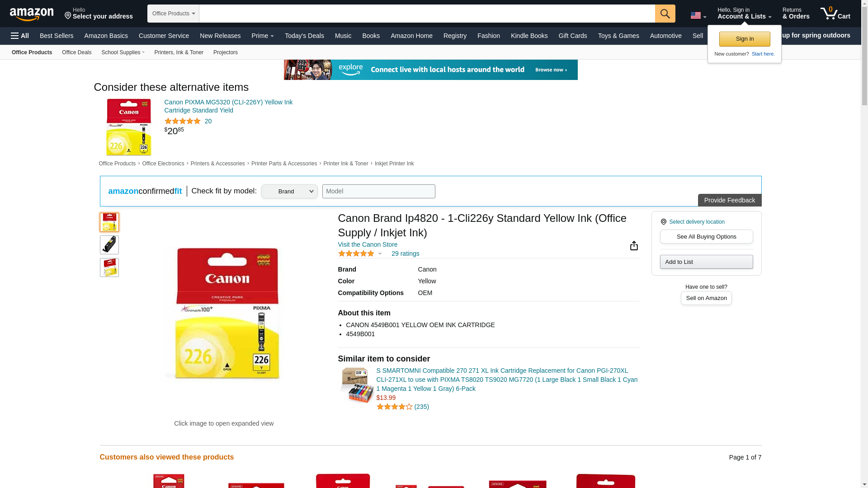868x488 pixels.
Task: Go to Today's Deals in navigation
Action: pyautogui.click(x=304, y=36)
